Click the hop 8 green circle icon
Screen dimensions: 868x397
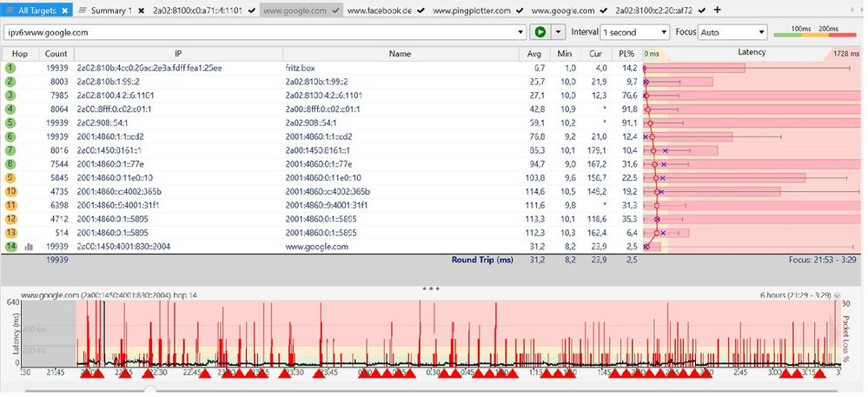point(11,164)
